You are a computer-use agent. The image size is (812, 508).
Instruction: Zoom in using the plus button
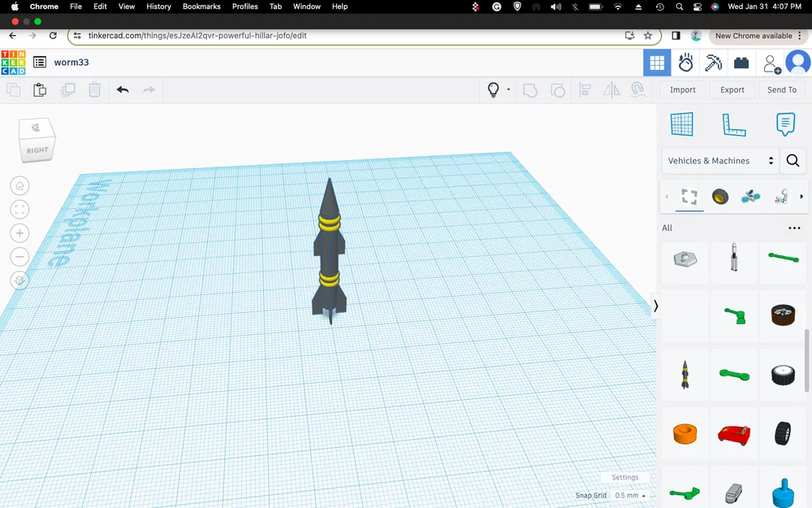click(x=19, y=233)
